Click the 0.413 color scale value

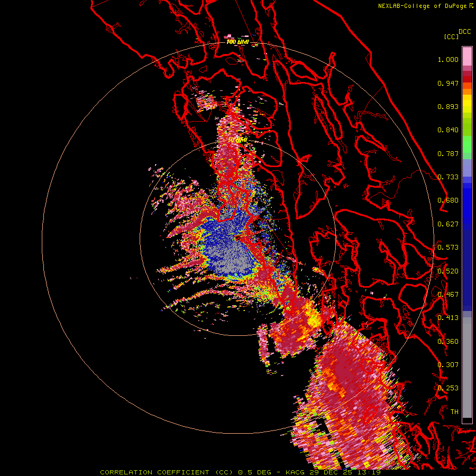448,318
